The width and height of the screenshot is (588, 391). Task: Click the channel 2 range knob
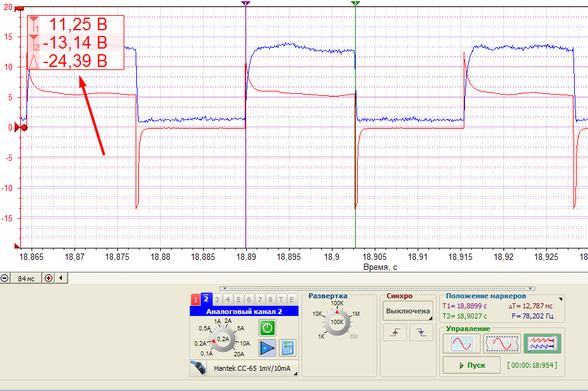[x=223, y=339]
